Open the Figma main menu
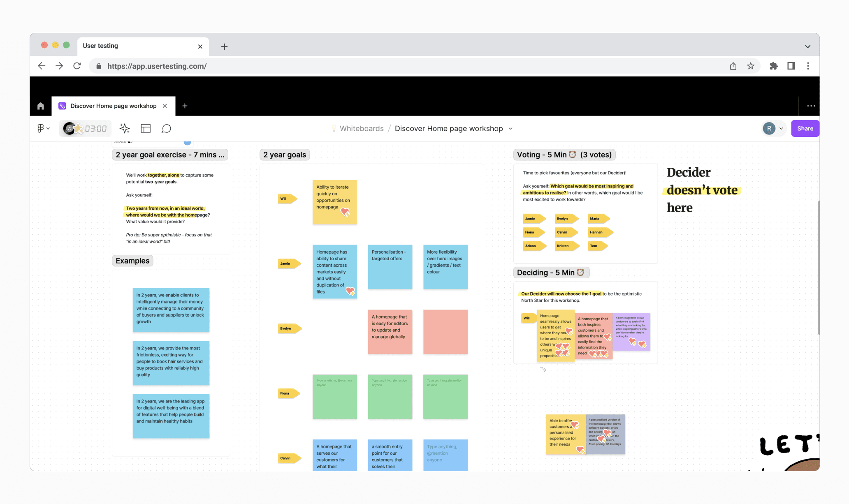This screenshot has width=849, height=504. 43,129
